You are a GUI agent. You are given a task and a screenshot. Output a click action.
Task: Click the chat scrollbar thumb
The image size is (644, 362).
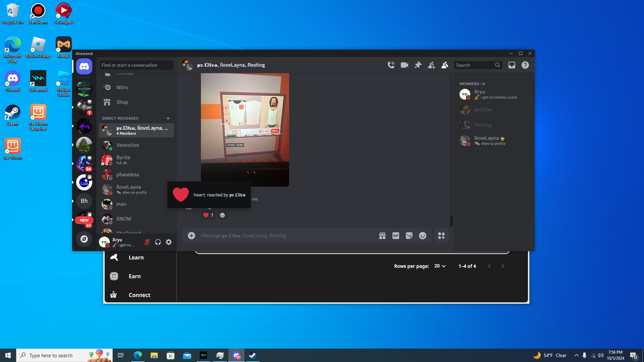[x=451, y=221]
